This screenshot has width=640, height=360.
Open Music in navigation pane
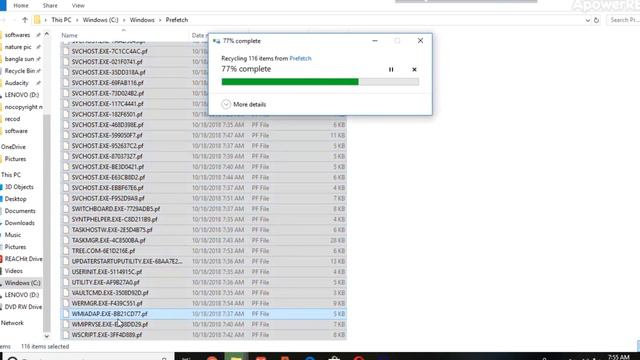pyautogui.click(x=13, y=235)
